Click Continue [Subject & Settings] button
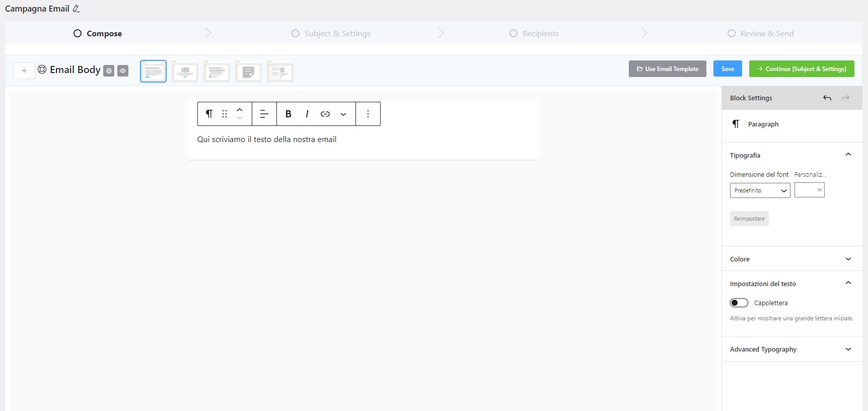This screenshot has width=868, height=411. pos(802,69)
